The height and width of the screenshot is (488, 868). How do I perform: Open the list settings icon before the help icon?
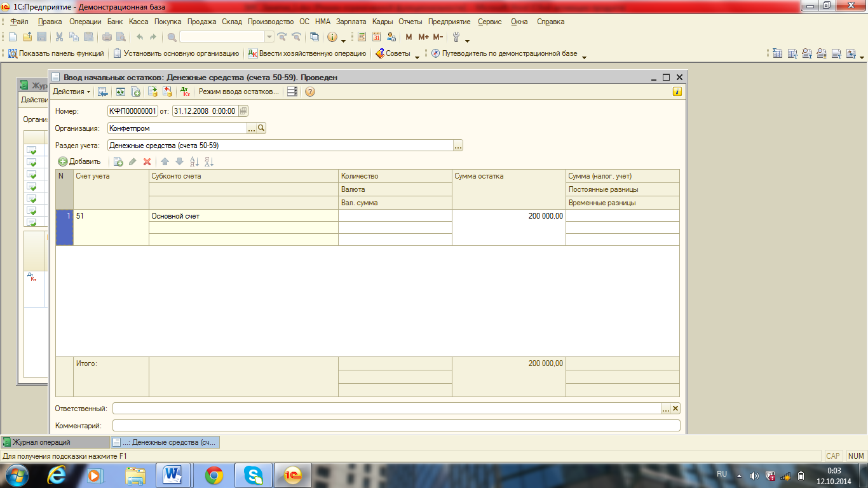[x=292, y=91]
